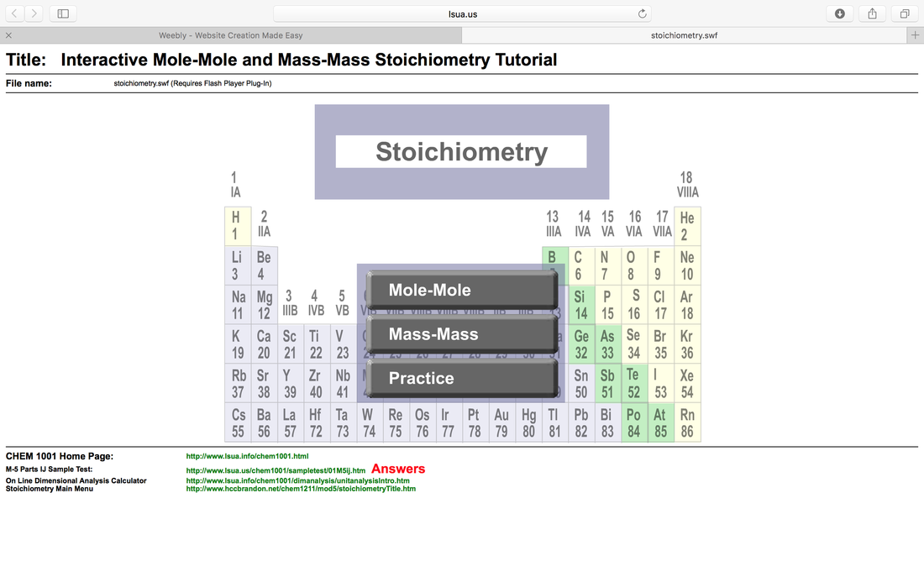Switch to Weebly - Website Creation tab
Image resolution: width=924 pixels, height=577 pixels.
pos(231,35)
